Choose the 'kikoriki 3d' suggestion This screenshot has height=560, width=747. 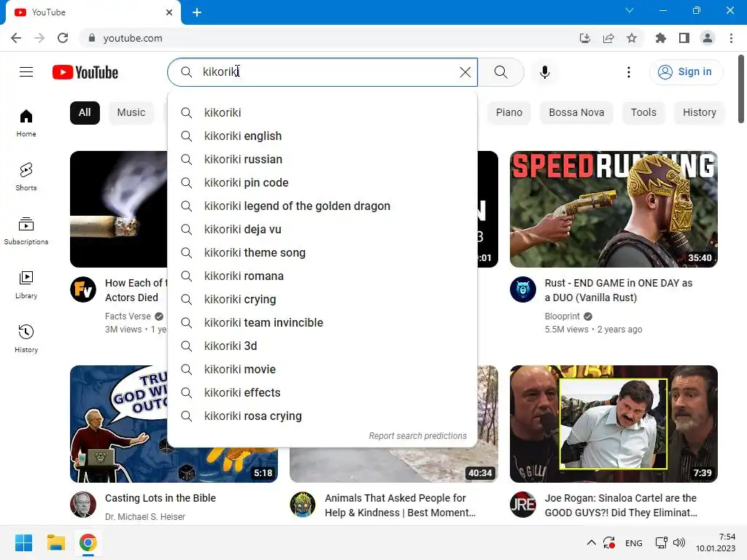[x=322, y=346]
